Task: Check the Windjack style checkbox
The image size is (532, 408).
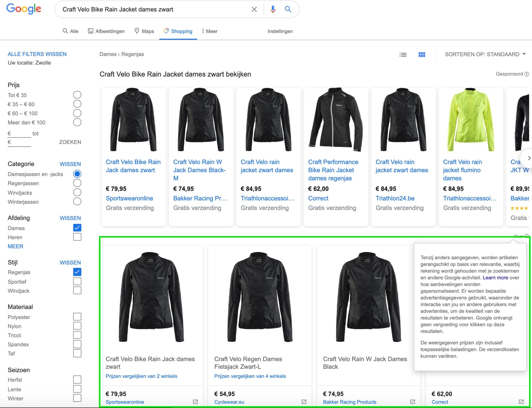Action: [x=77, y=290]
